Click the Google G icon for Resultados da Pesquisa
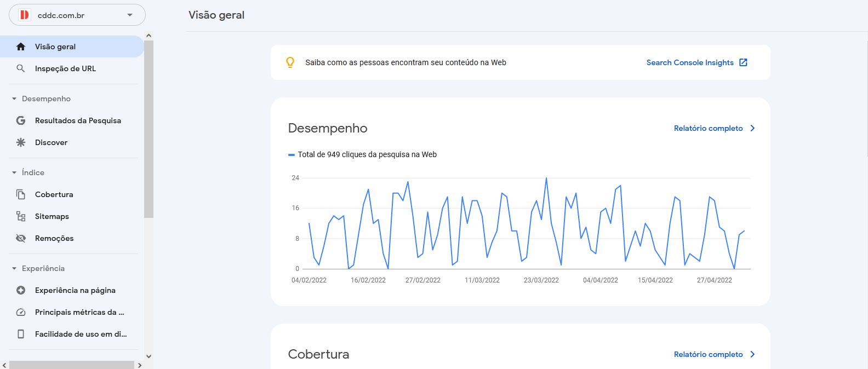Screen dimensions: 868x369 21,120
